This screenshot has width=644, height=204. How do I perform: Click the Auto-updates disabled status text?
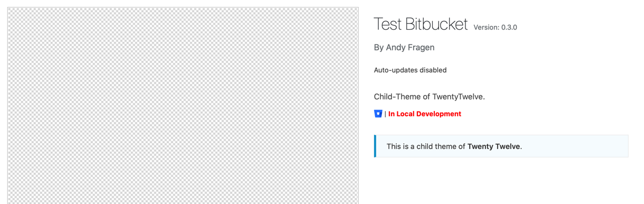(x=410, y=70)
